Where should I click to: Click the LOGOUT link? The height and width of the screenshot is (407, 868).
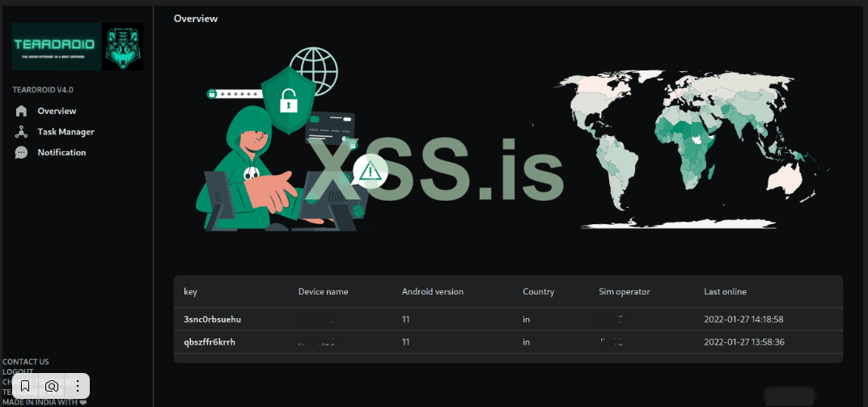pos(18,371)
